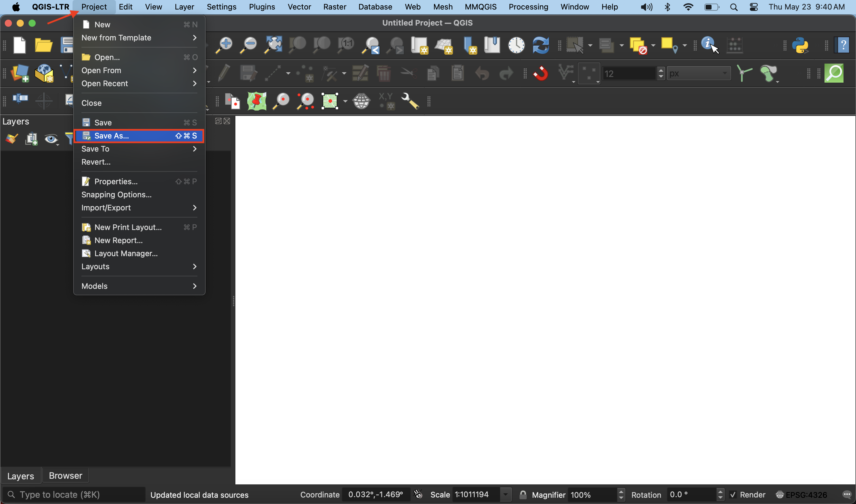Click the New Print Layout option

[128, 227]
